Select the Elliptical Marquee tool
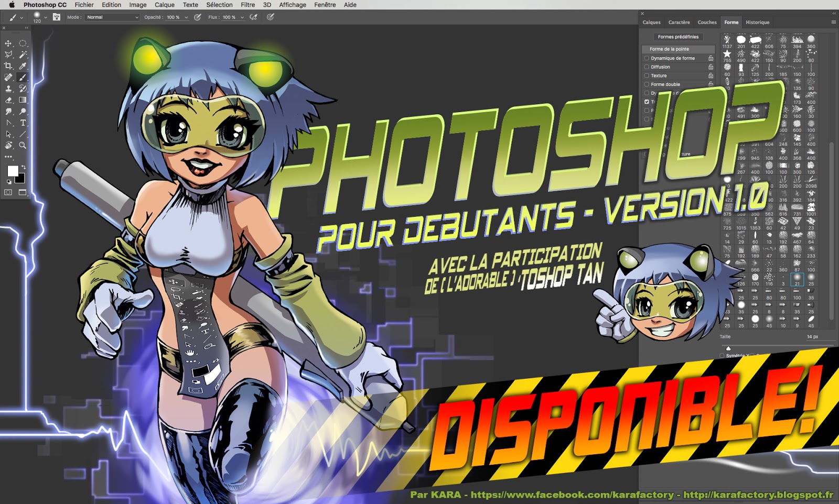The image size is (839, 504). point(23,43)
